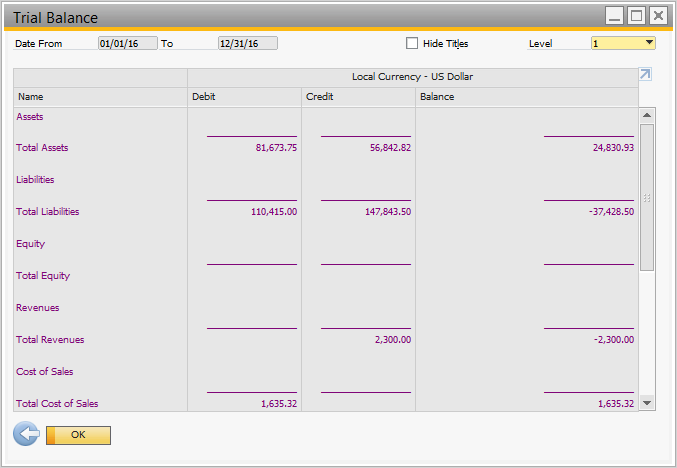Minimize the Trial Balance window
This screenshot has height=468, width=677.
point(615,16)
